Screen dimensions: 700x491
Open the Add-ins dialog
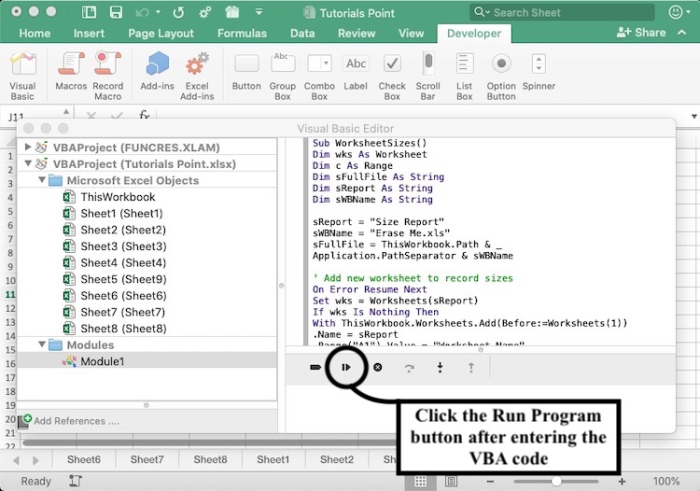point(157,64)
